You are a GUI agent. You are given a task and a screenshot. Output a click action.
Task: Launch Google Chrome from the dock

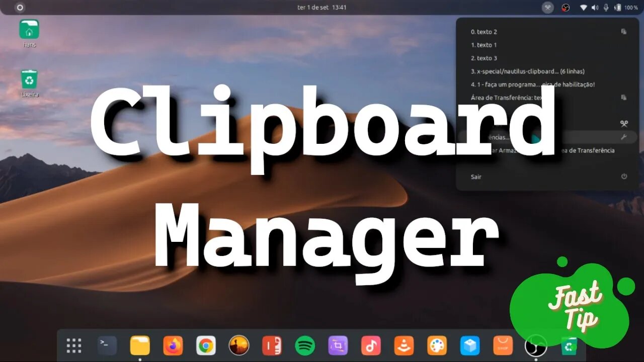click(206, 345)
